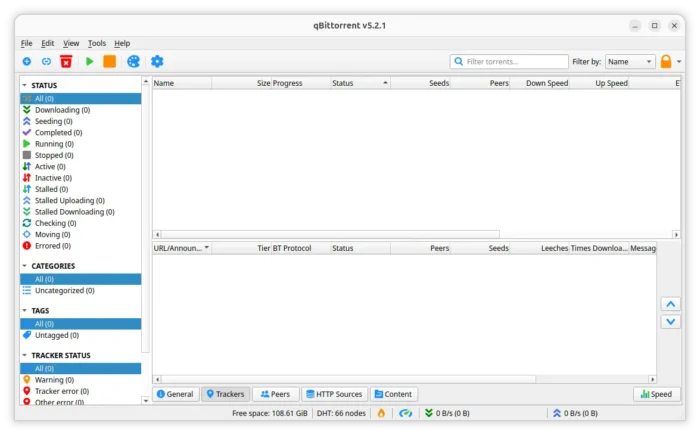Switch to the Peers tab
Image resolution: width=700 pixels, height=435 pixels.
[x=275, y=394]
